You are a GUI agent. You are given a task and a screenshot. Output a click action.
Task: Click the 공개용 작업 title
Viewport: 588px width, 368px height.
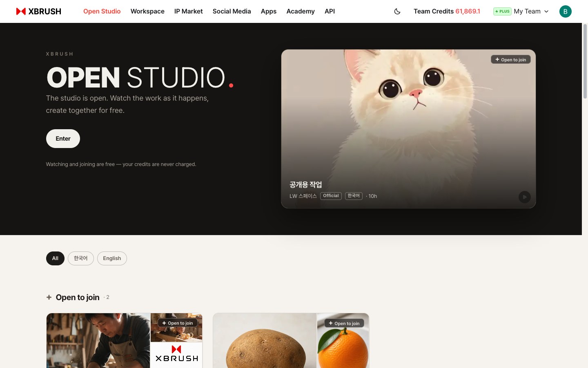pyautogui.click(x=305, y=185)
